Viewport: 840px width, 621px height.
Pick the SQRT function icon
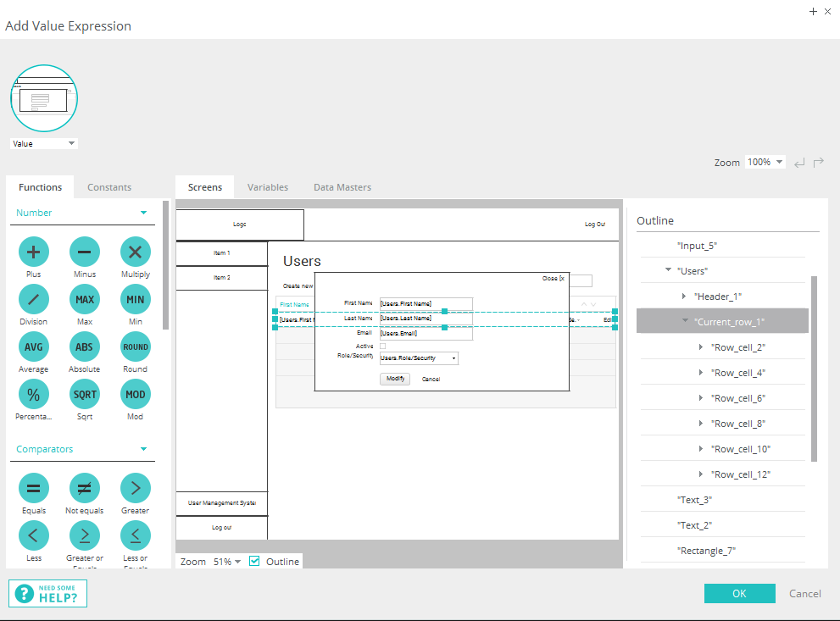pos(84,394)
